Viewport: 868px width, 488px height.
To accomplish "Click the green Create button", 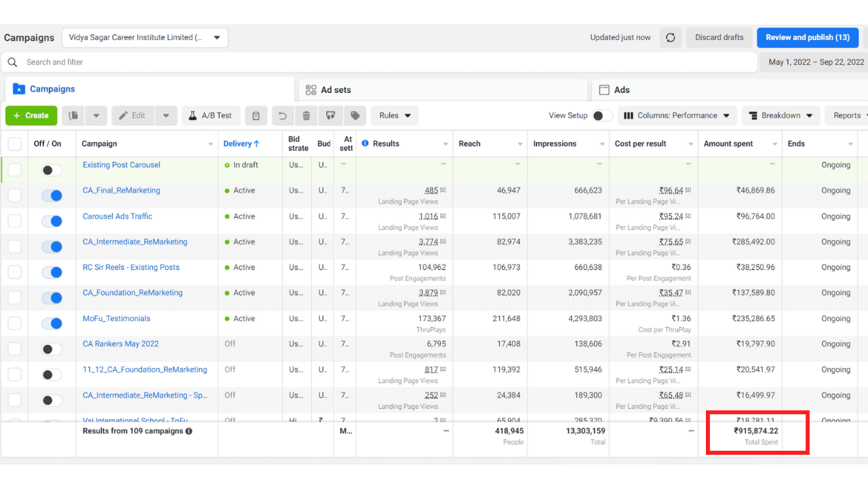I will point(31,116).
